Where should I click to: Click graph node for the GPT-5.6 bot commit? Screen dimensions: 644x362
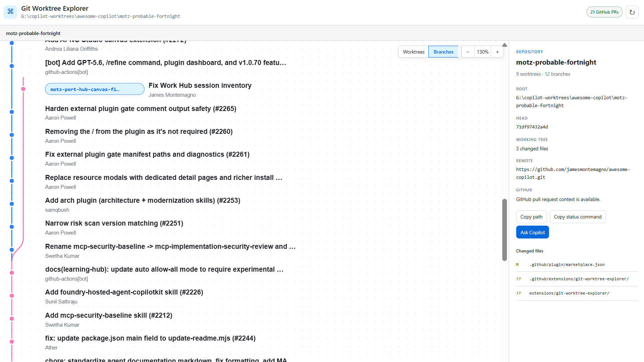[12, 66]
